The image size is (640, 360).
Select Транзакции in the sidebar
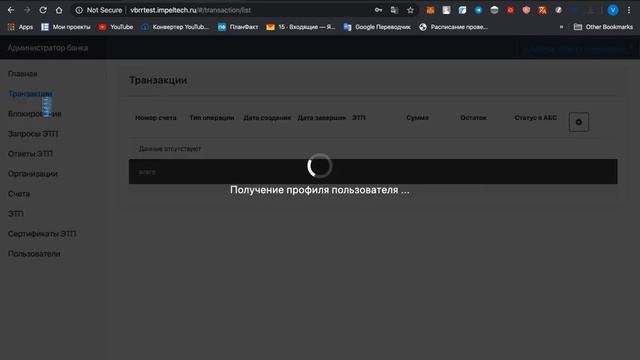pos(30,94)
